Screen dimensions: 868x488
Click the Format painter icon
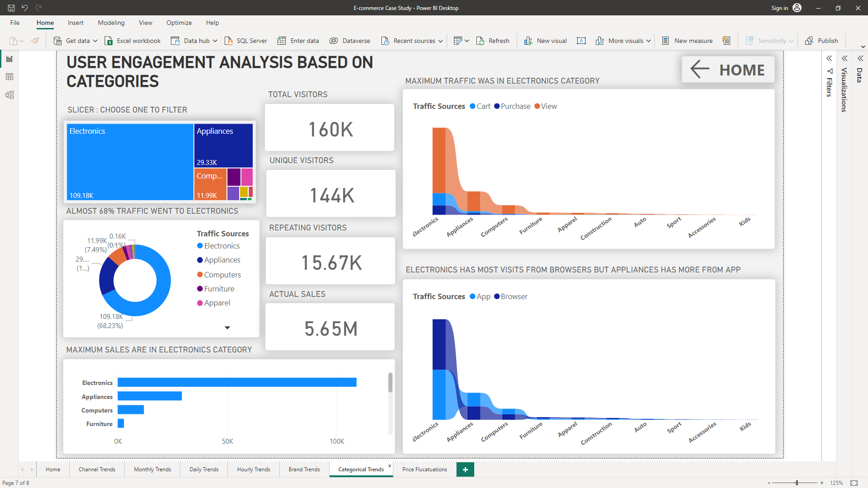click(x=35, y=41)
